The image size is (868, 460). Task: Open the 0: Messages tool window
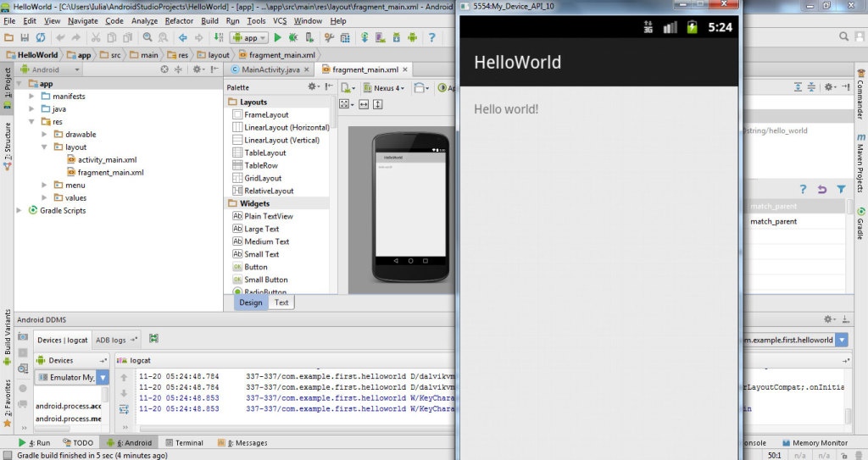pyautogui.click(x=242, y=443)
